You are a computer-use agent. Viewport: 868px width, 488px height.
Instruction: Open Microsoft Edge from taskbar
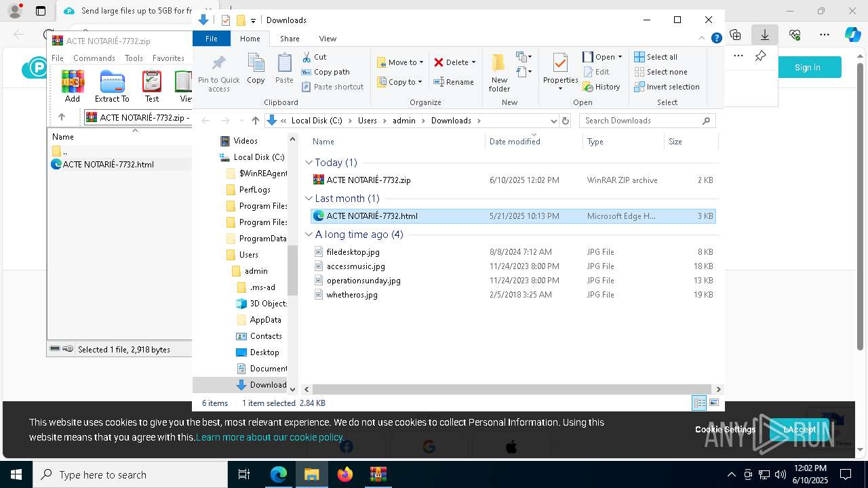coord(279,474)
